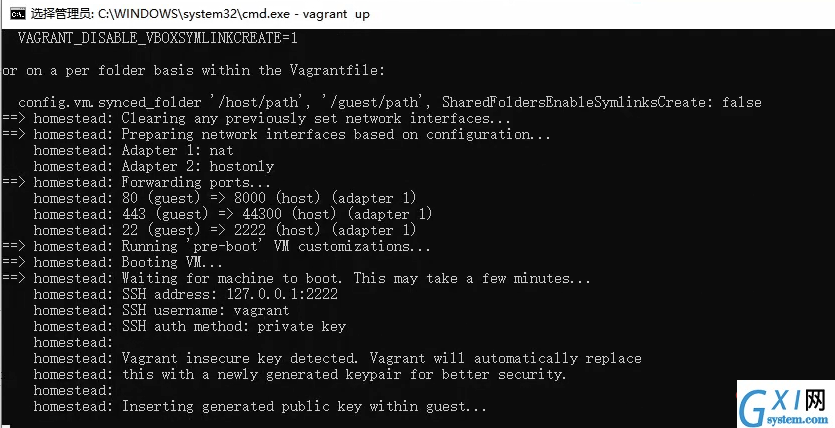Click the 'SSH username: vagrant' line

pyautogui.click(x=161, y=310)
